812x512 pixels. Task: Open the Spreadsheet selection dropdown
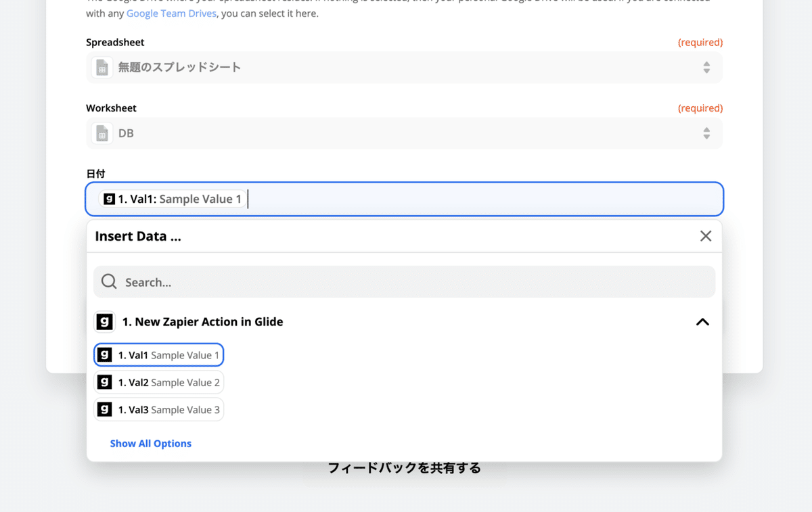click(x=706, y=68)
